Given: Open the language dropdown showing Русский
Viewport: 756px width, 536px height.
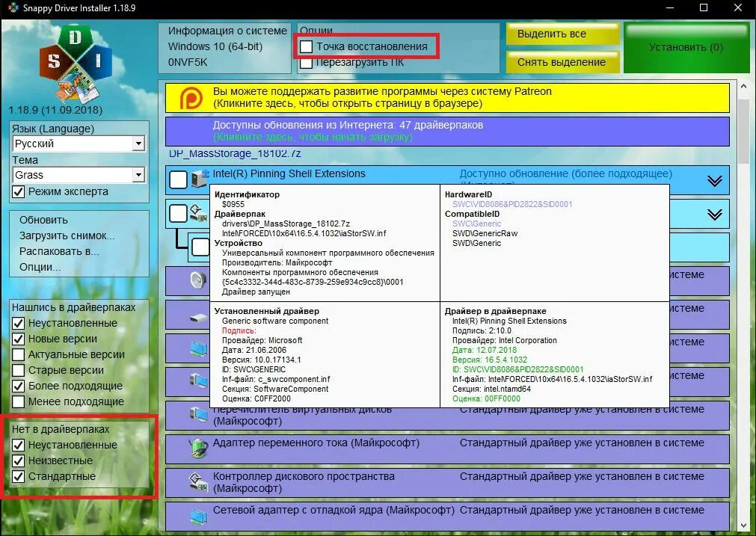Looking at the screenshot, I should [x=138, y=144].
